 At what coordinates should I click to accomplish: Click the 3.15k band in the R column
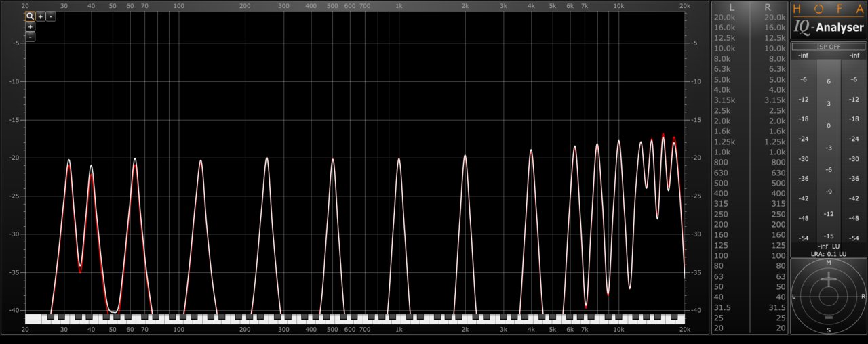click(775, 100)
